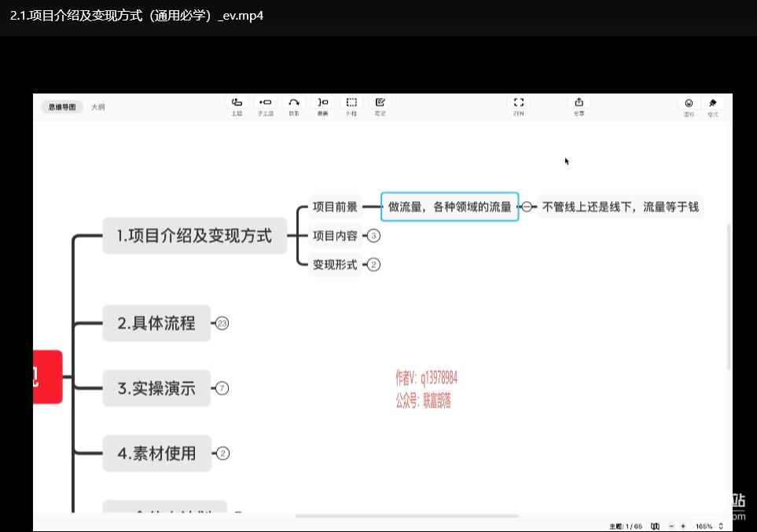Switch to the 大纲 outline tab
The width and height of the screenshot is (757, 532).
pos(97,107)
